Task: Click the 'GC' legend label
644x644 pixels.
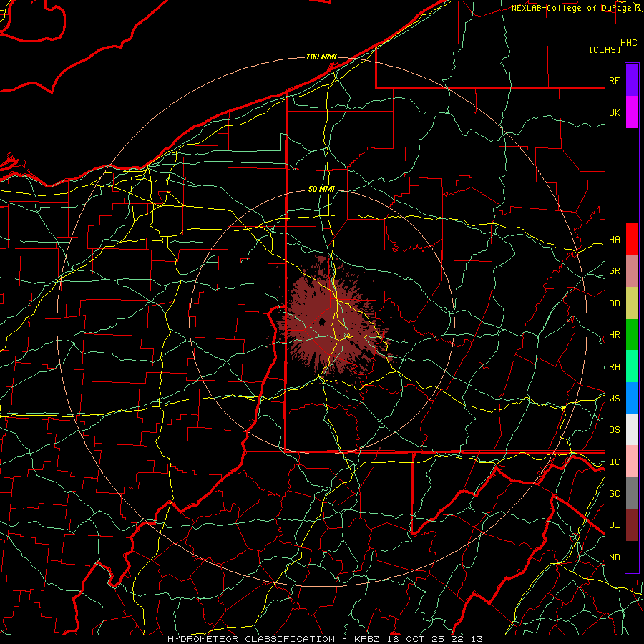Action: pos(614,494)
